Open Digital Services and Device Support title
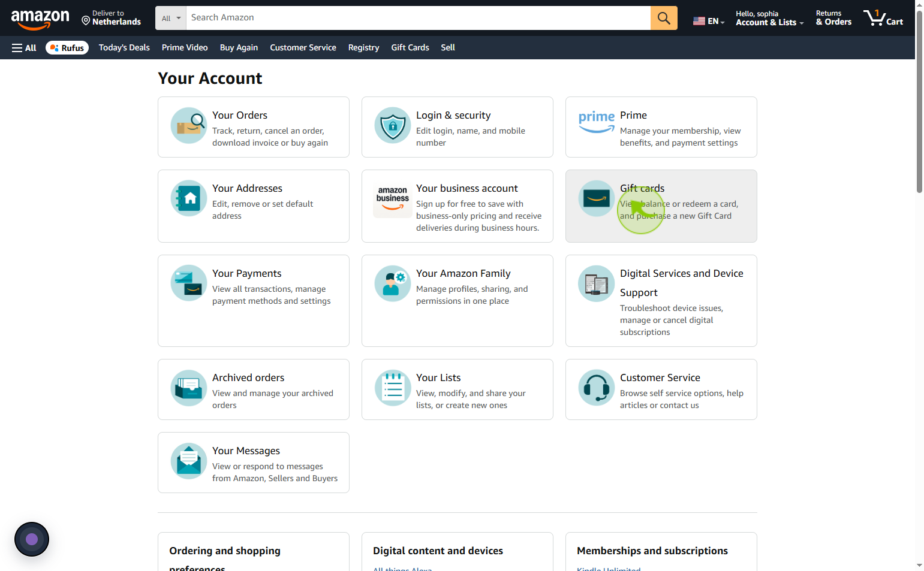The height and width of the screenshot is (571, 924). 682,283
